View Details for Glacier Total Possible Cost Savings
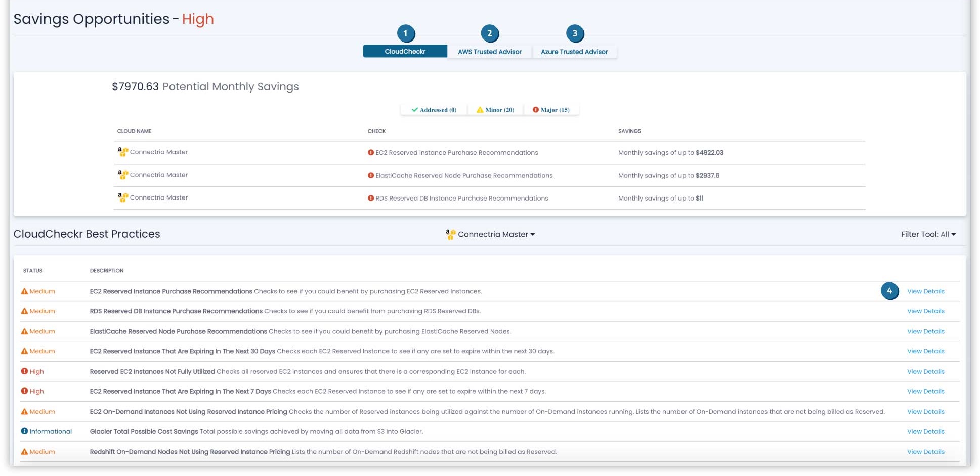 925,431
